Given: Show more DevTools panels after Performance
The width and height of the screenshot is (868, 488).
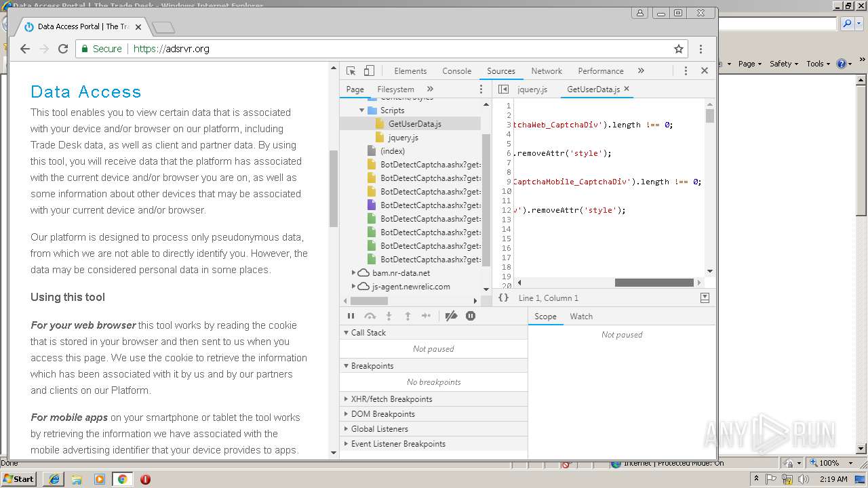Looking at the screenshot, I should [x=641, y=70].
